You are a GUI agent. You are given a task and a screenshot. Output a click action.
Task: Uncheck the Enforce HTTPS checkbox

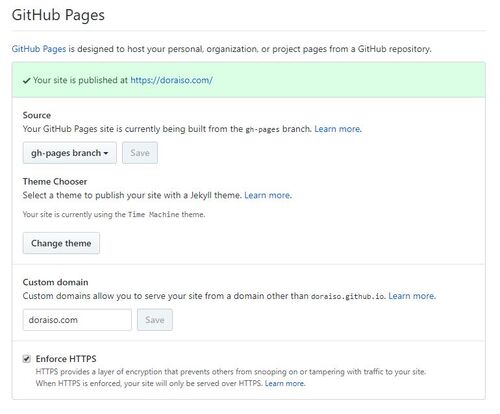pyautogui.click(x=27, y=359)
